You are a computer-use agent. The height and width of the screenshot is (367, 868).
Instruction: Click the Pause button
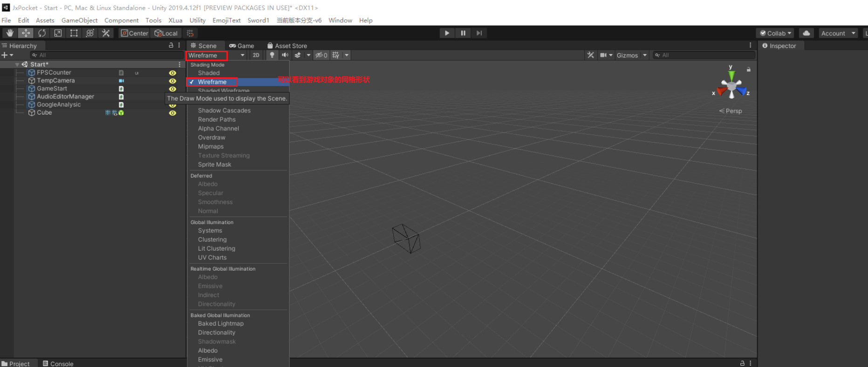(x=463, y=33)
